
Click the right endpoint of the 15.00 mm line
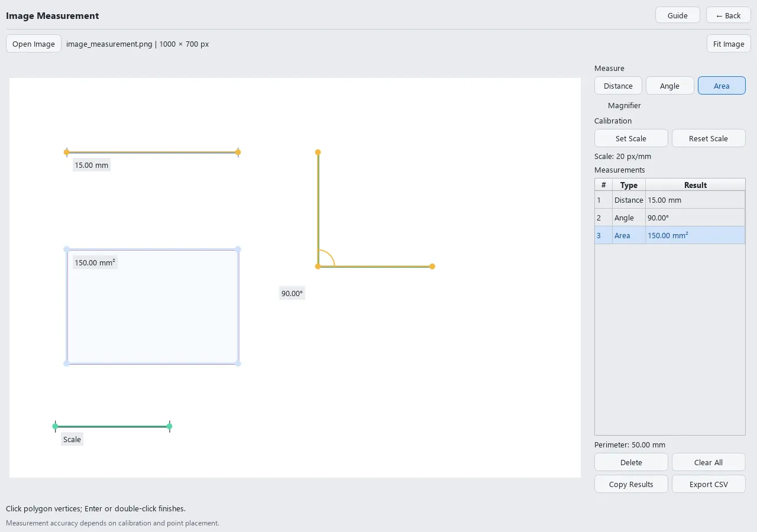coord(238,153)
